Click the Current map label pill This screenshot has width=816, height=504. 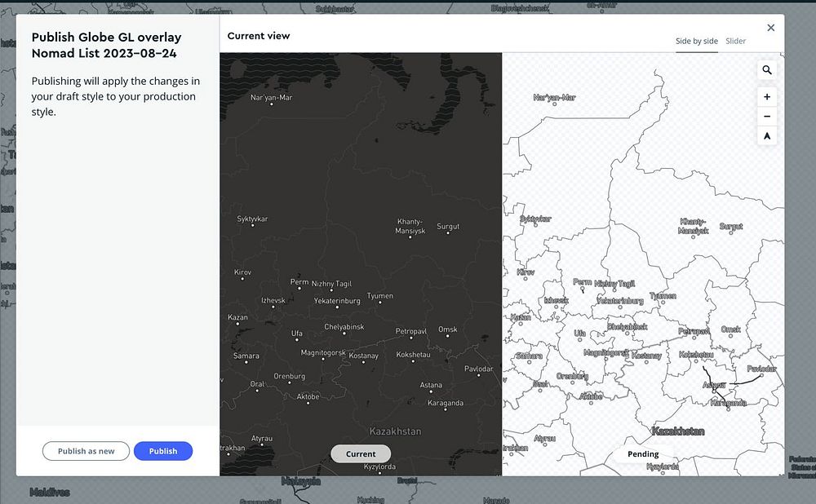(361, 453)
